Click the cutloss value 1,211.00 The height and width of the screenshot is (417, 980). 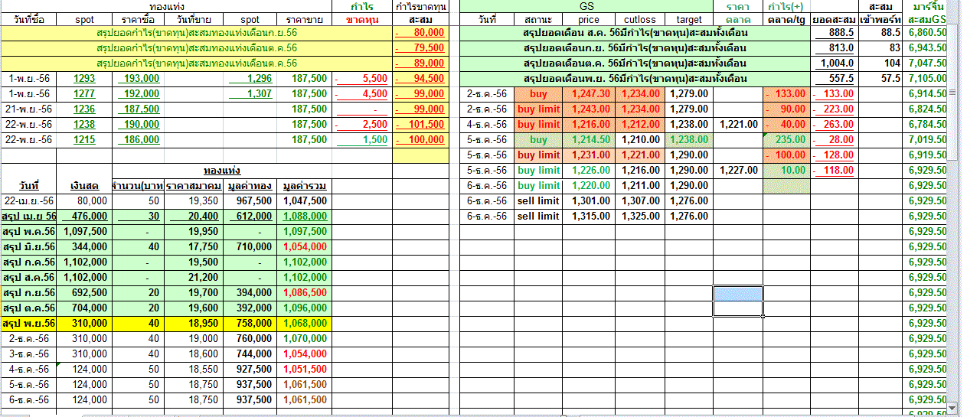[639, 186]
